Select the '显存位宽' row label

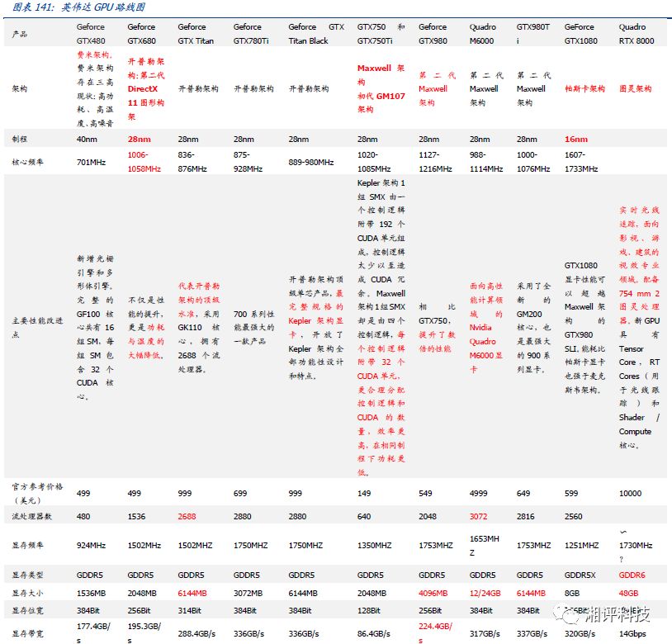point(27,610)
